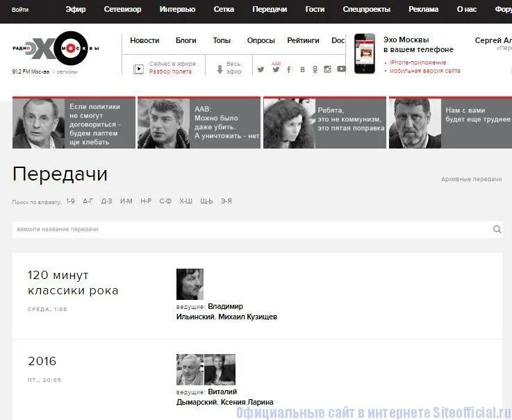Filter programs by letters И-М
512x420 pixels.
[x=126, y=201]
